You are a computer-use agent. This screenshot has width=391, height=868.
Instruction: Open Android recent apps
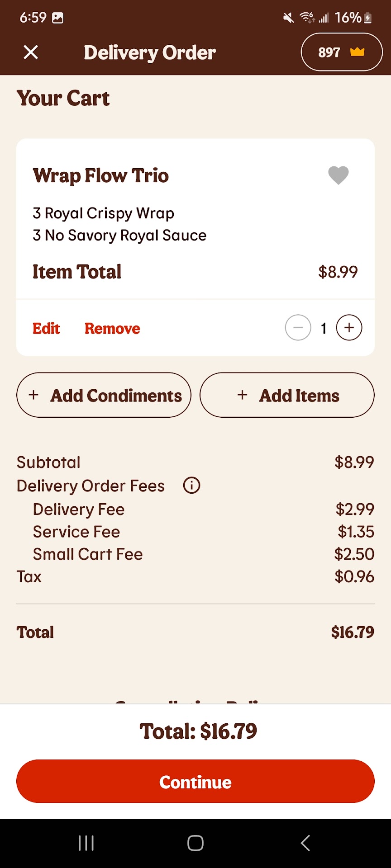click(86, 843)
